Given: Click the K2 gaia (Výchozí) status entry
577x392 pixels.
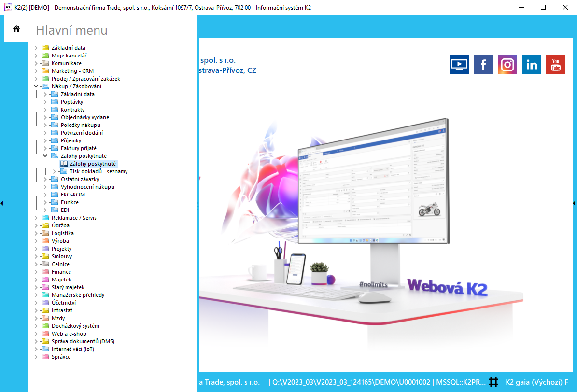Looking at the screenshot, I should 536,382.
